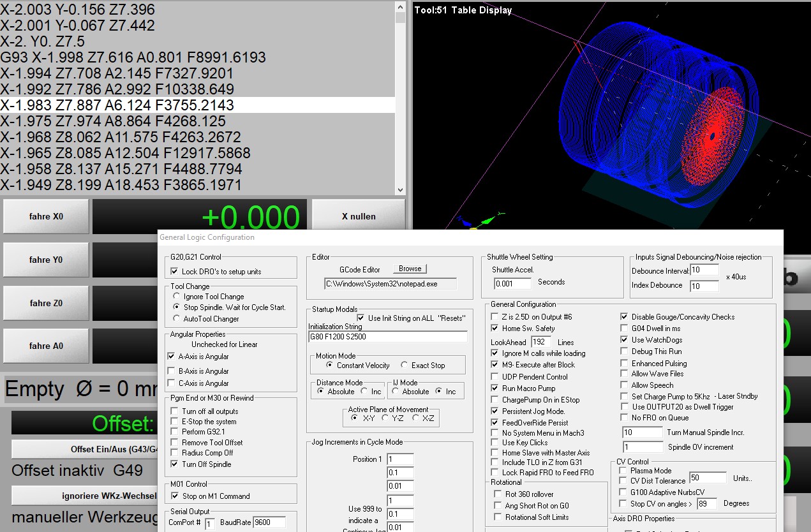Select 'Inc' in IJ Mode

coord(439,391)
